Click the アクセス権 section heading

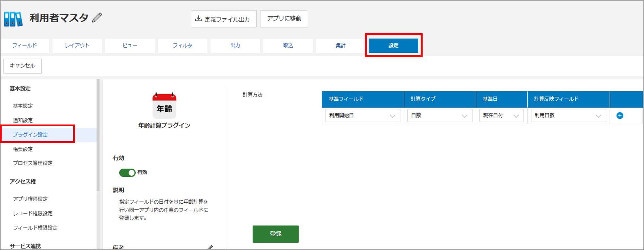[22, 181]
